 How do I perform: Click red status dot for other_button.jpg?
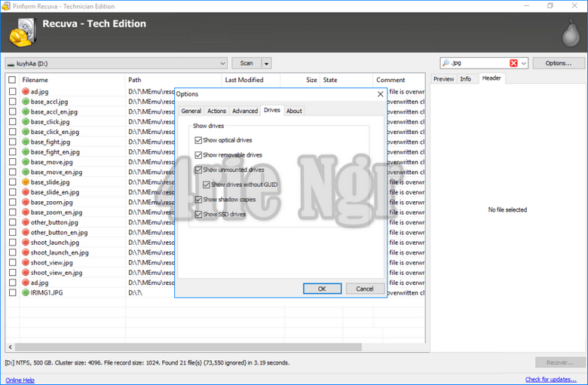tap(26, 222)
